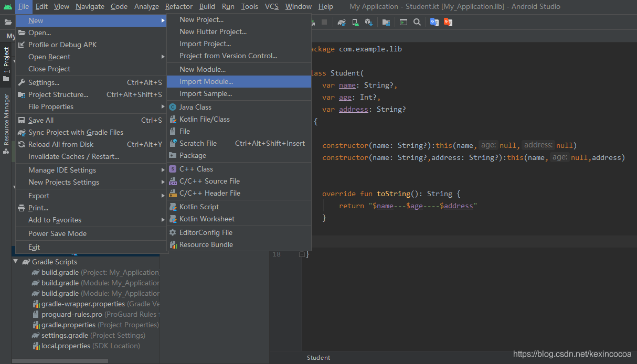This screenshot has height=364, width=637.
Task: Click horizontal scrollbar of Project panel
Action: (x=60, y=361)
